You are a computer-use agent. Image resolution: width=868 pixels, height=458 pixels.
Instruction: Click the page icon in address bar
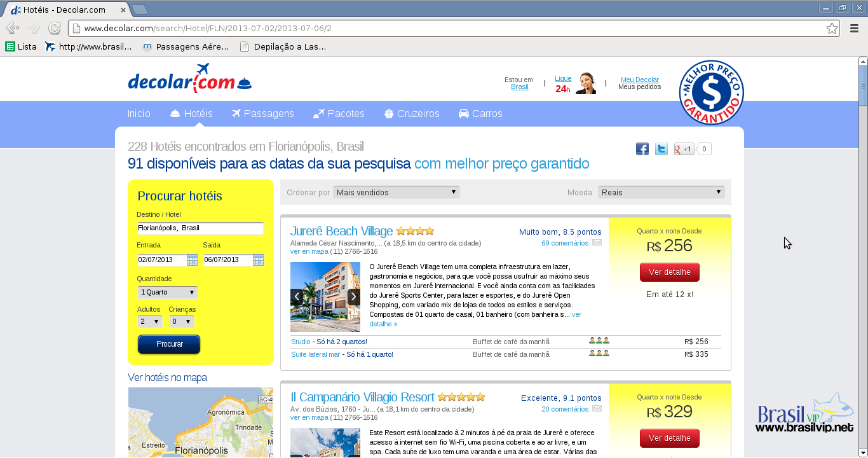pyautogui.click(x=76, y=28)
